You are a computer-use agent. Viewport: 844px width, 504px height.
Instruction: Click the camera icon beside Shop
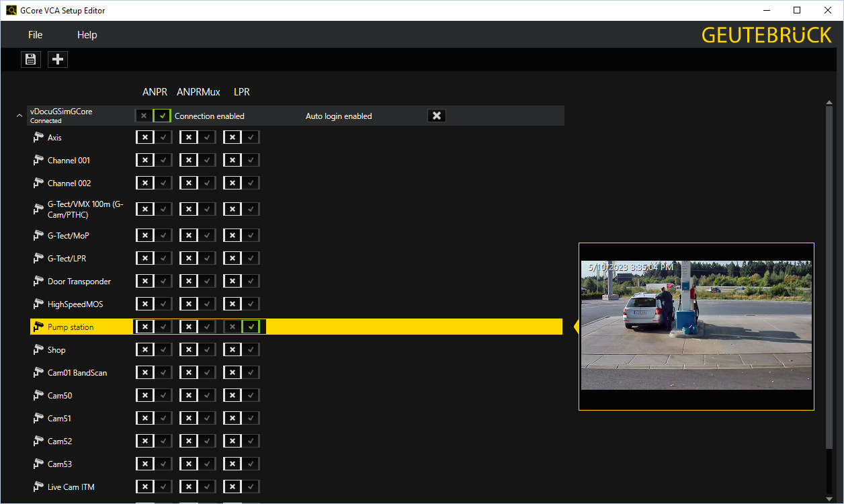[38, 350]
